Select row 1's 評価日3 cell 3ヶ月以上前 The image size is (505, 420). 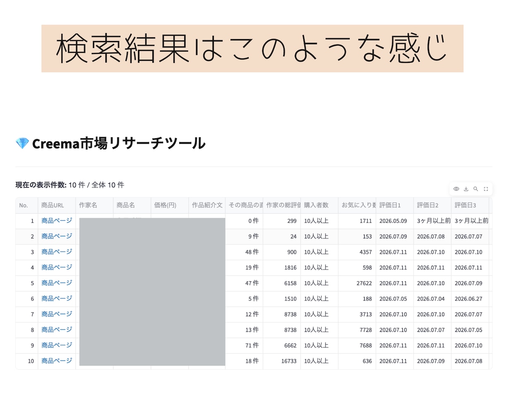[x=470, y=221]
